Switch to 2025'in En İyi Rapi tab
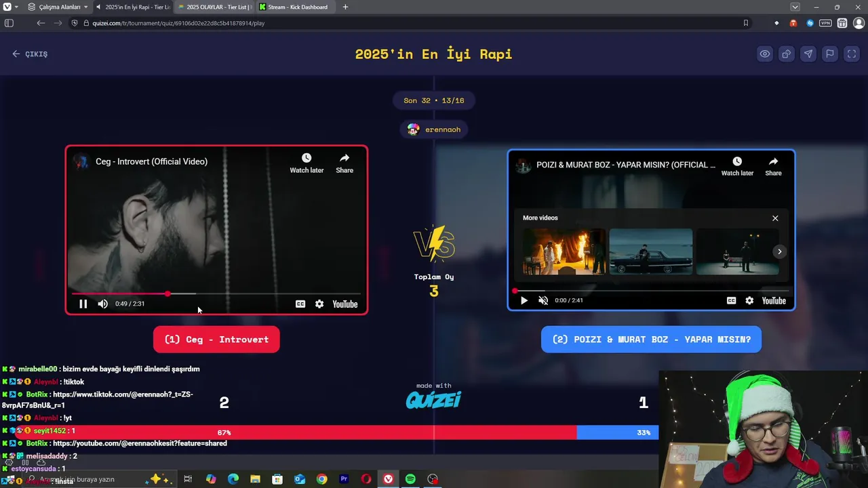The image size is (868, 488). [134, 7]
